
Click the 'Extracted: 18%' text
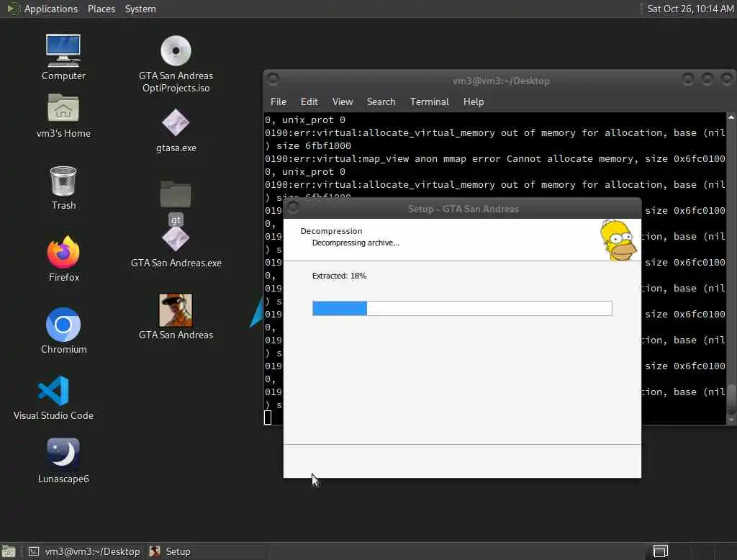[x=339, y=276]
